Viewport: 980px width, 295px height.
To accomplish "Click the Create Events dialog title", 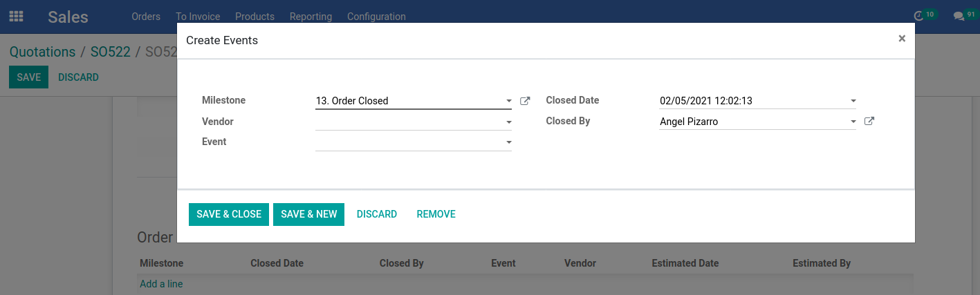I will click(x=222, y=41).
